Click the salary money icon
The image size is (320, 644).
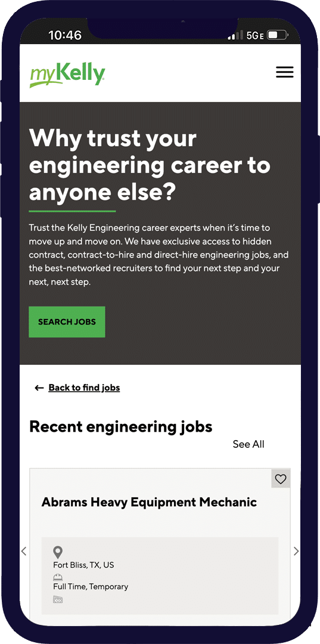point(58,600)
